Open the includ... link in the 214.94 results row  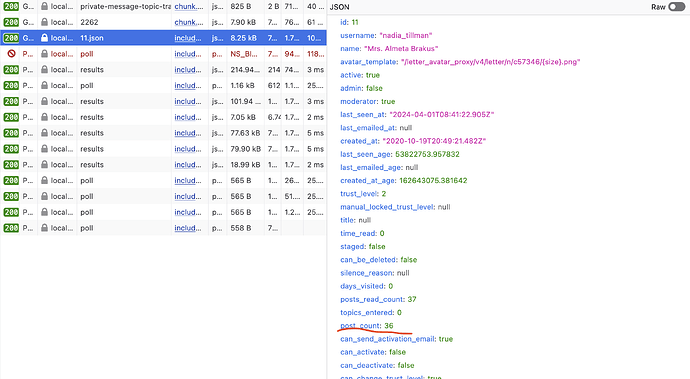[x=188, y=70]
